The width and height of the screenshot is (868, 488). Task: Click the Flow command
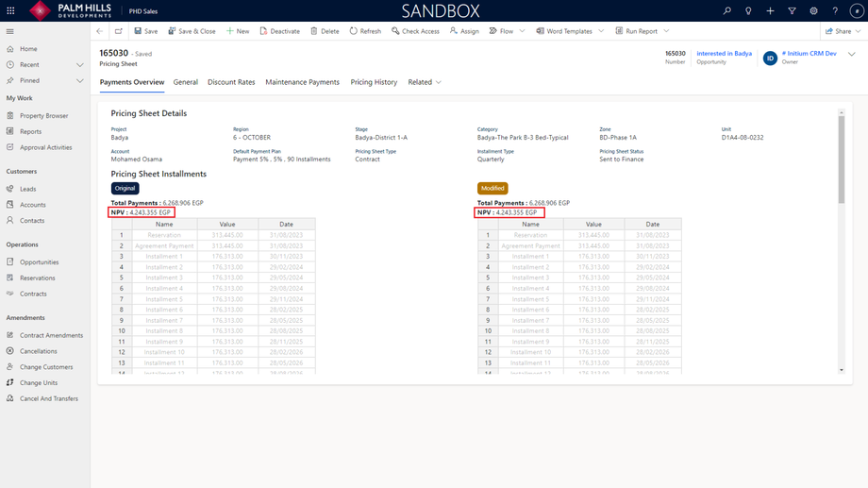pos(502,31)
